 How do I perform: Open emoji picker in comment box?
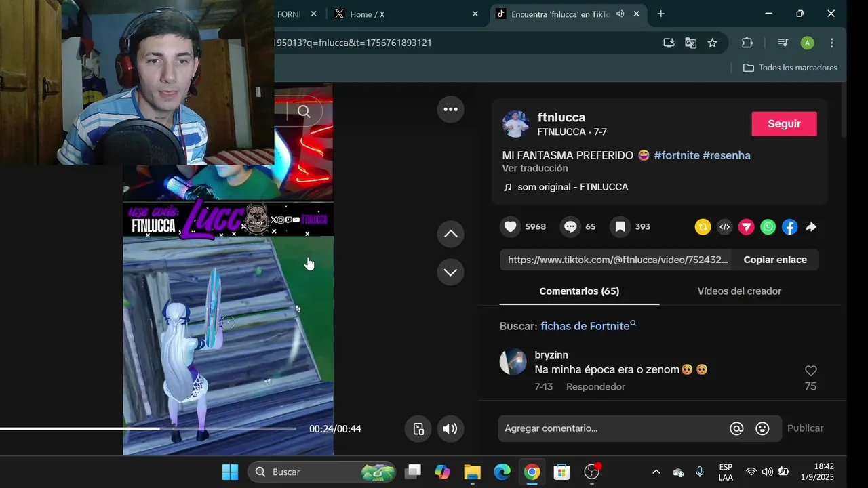(762, 428)
